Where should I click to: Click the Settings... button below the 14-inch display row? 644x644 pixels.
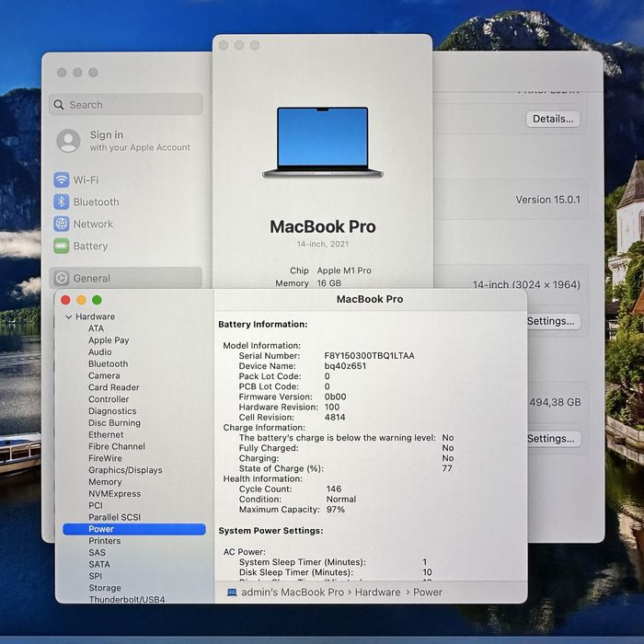(553, 321)
